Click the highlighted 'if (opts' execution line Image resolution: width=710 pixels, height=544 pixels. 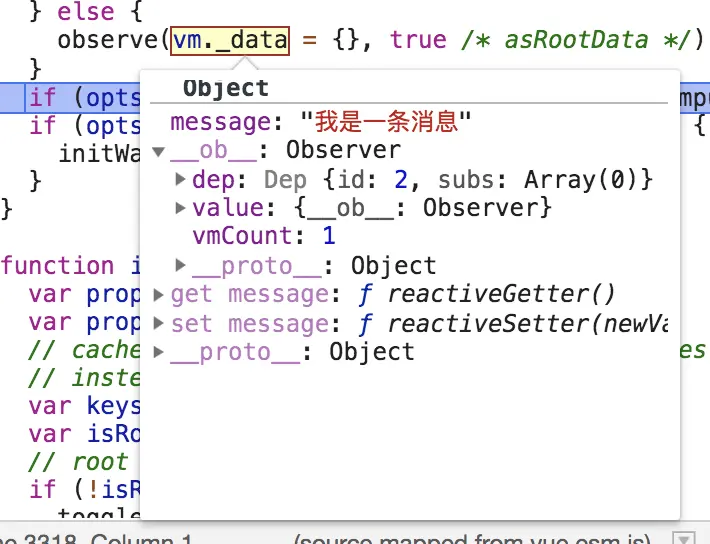pyautogui.click(x=84, y=98)
